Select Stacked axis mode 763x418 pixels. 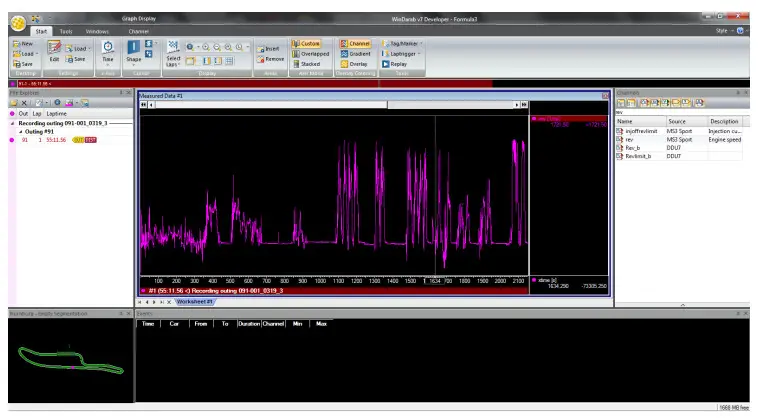tap(308, 64)
